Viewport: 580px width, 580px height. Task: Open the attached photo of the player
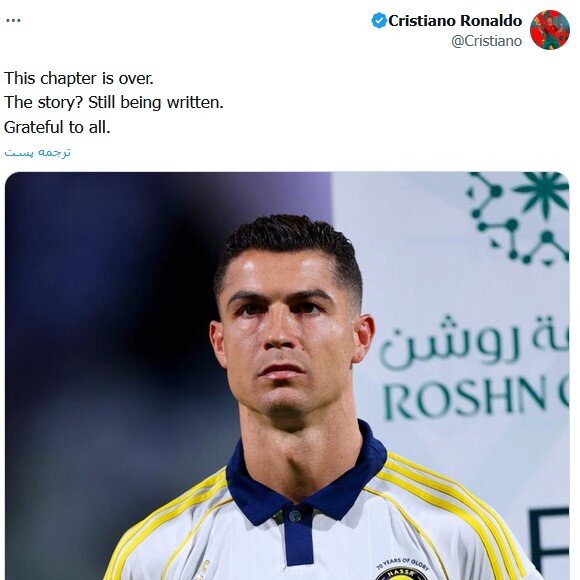coord(287,376)
